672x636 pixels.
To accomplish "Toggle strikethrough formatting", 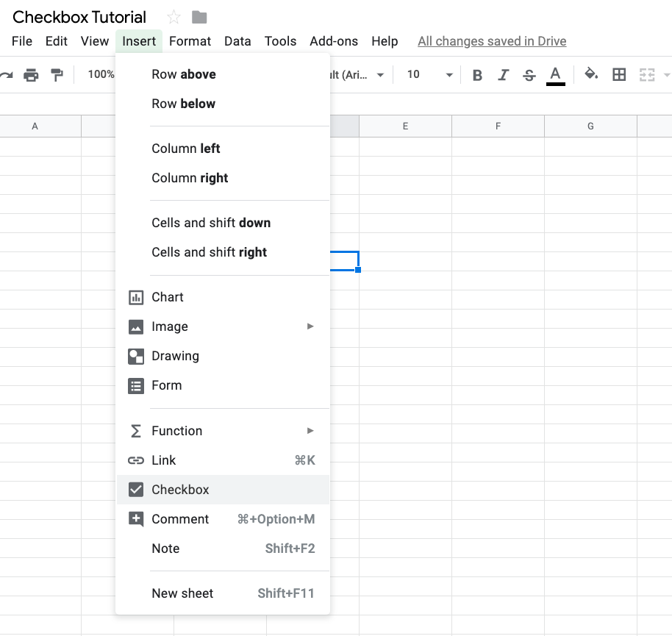I will (529, 75).
